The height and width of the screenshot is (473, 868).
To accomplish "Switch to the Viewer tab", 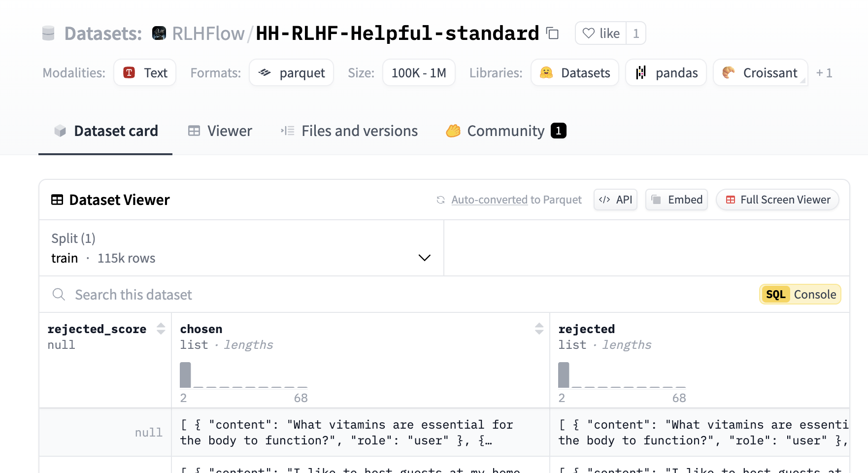I will point(220,131).
